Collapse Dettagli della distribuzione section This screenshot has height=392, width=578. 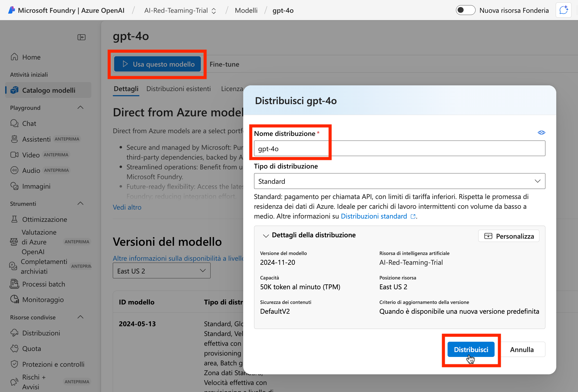[266, 235]
